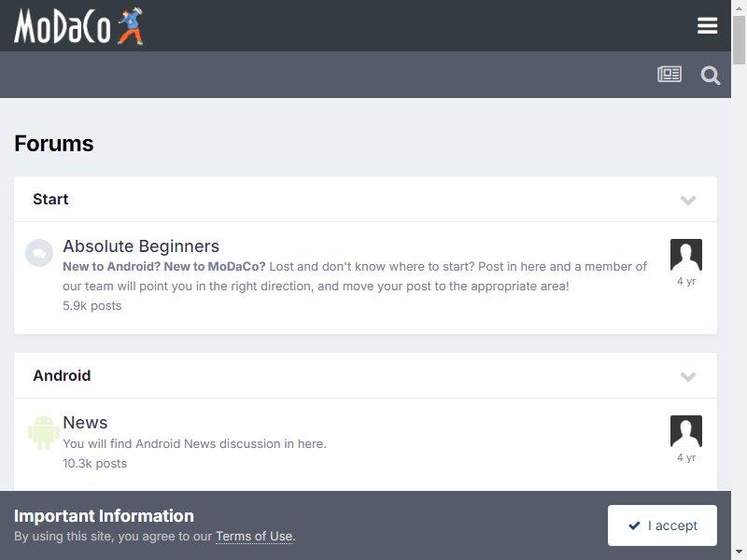747x560 pixels.
Task: Click the Android robot icon beside News
Action: pos(44,432)
